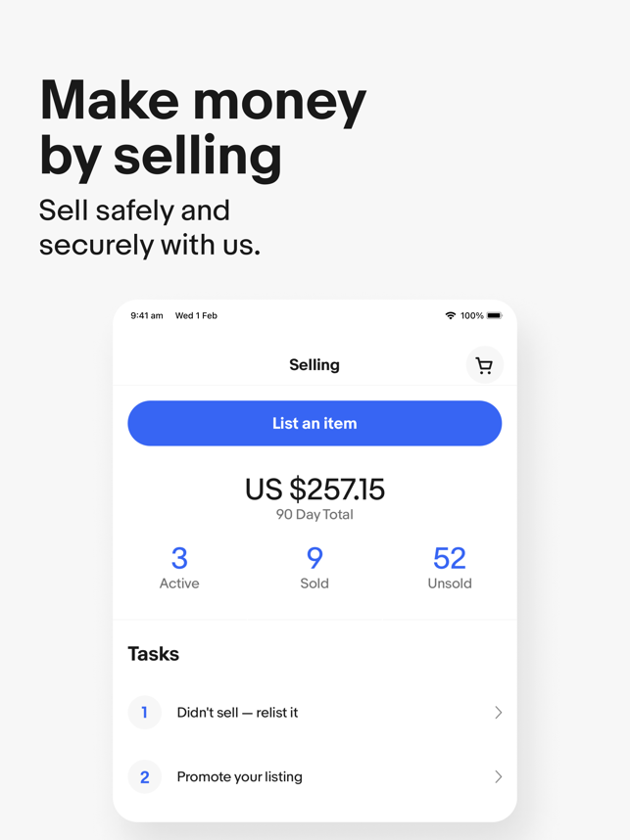Click the battery status icon
The image size is (630, 840).
tap(495, 315)
